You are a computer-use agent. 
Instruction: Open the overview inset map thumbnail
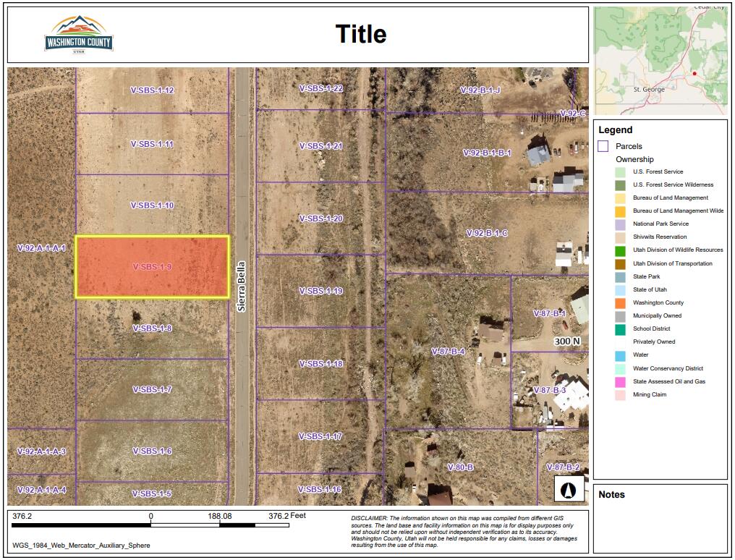tap(660, 61)
